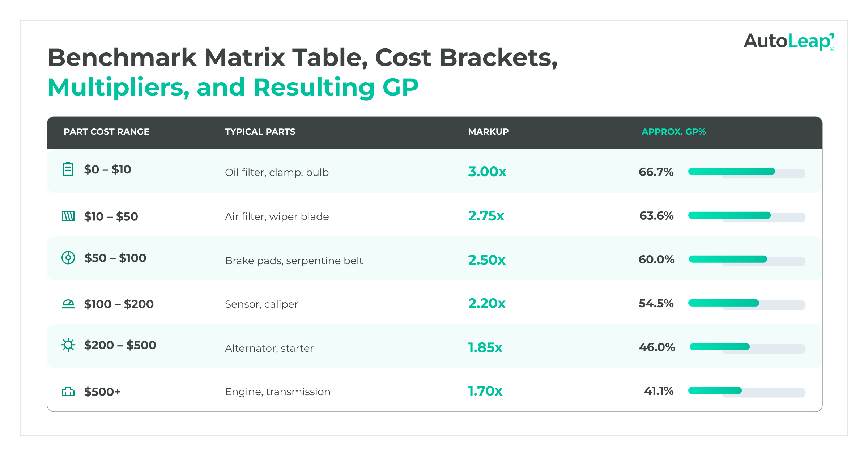The width and height of the screenshot is (868, 456).
Task: Click the AutoLeap logo
Action: (x=789, y=42)
